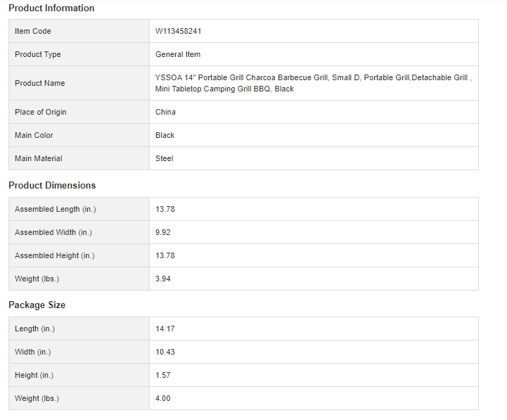Click the Assembled Height (in.) label
Screen dimensions: 507x420
point(54,255)
